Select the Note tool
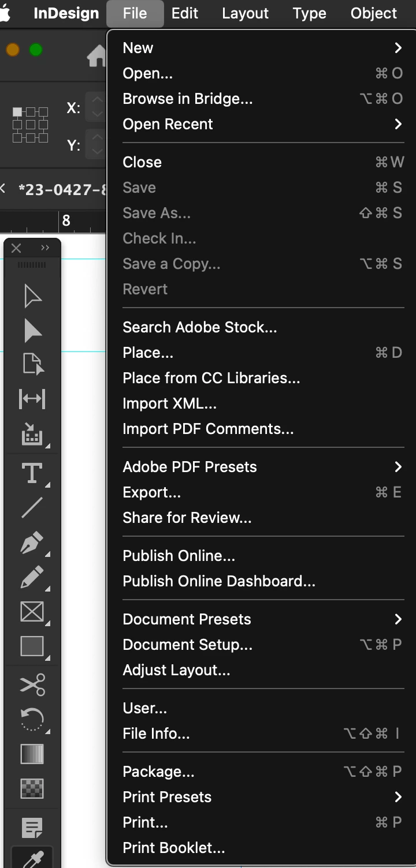The height and width of the screenshot is (868, 416). click(32, 828)
